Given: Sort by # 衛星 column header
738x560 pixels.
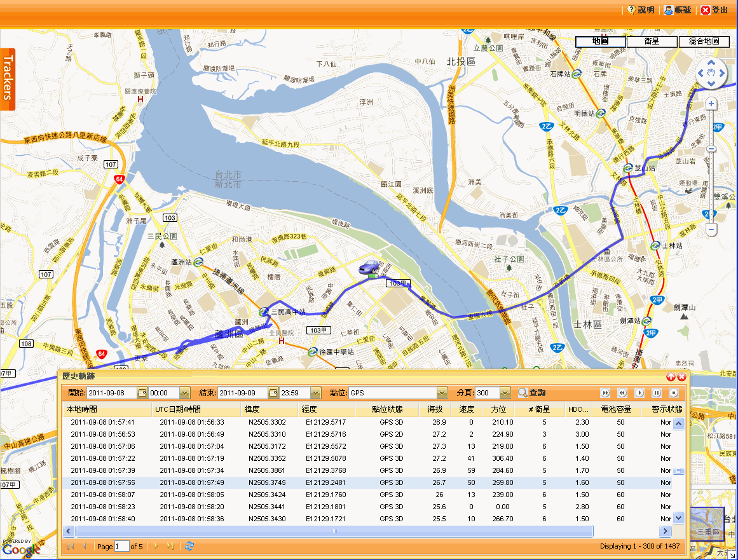Looking at the screenshot, I should click(540, 409).
